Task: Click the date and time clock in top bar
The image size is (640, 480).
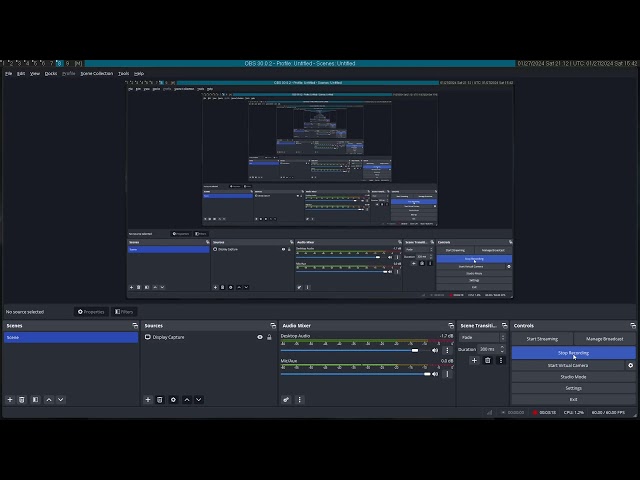Action: 578,64
